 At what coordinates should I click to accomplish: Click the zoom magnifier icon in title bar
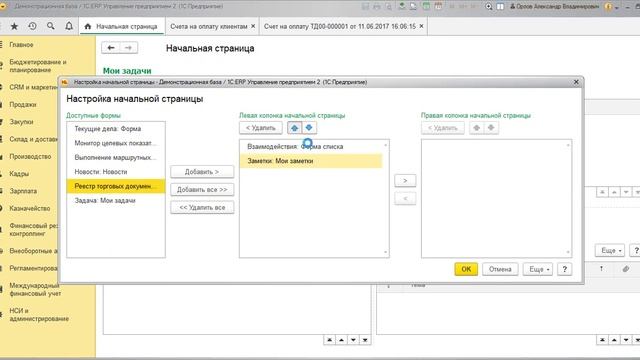click(489, 7)
